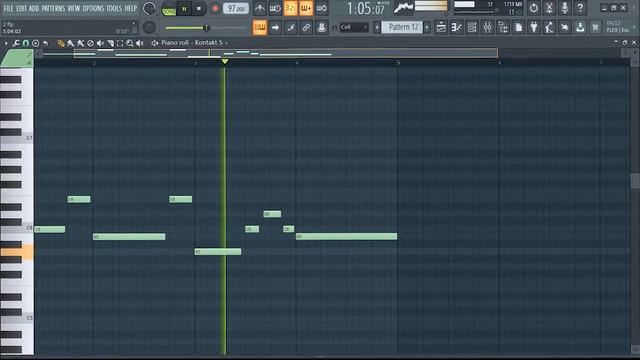Toggle the magnet snap icon in piano roll
The width and height of the screenshot is (640, 360).
[x=25, y=43]
